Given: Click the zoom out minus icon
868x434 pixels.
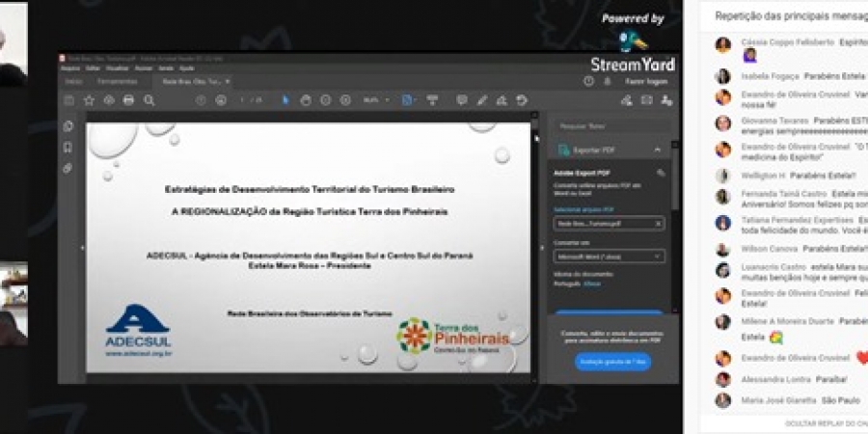Looking at the screenshot, I should [326, 100].
